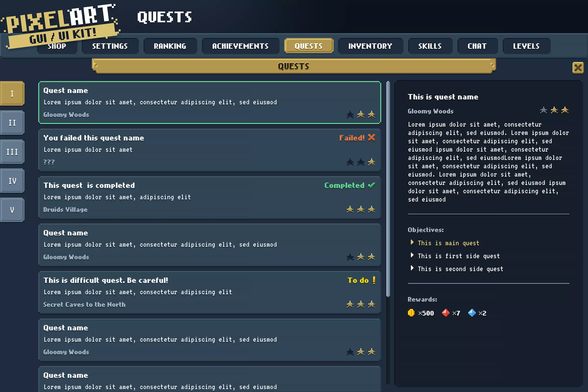Click the red Failed X icon
Image resolution: width=588 pixels, height=392 pixels.
(371, 137)
